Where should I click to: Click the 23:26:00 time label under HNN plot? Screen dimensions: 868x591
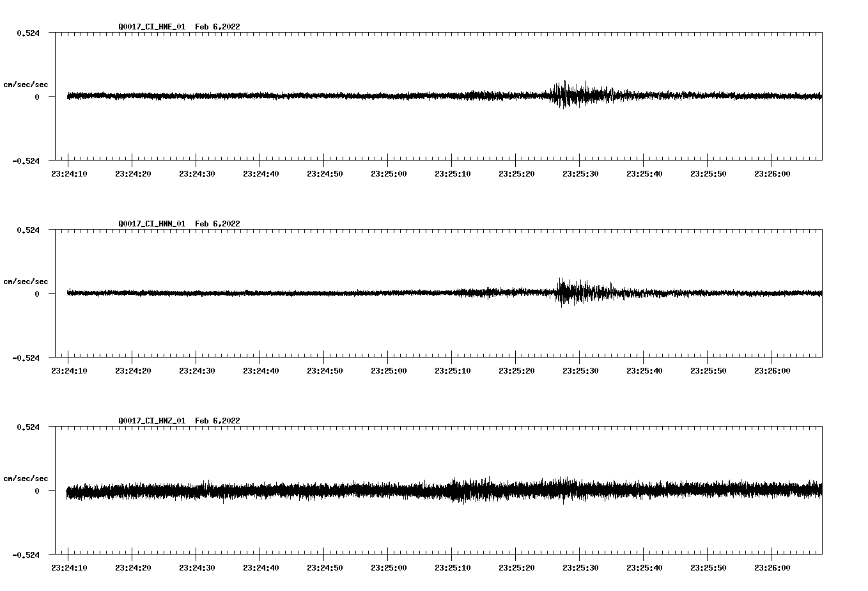pyautogui.click(x=772, y=371)
